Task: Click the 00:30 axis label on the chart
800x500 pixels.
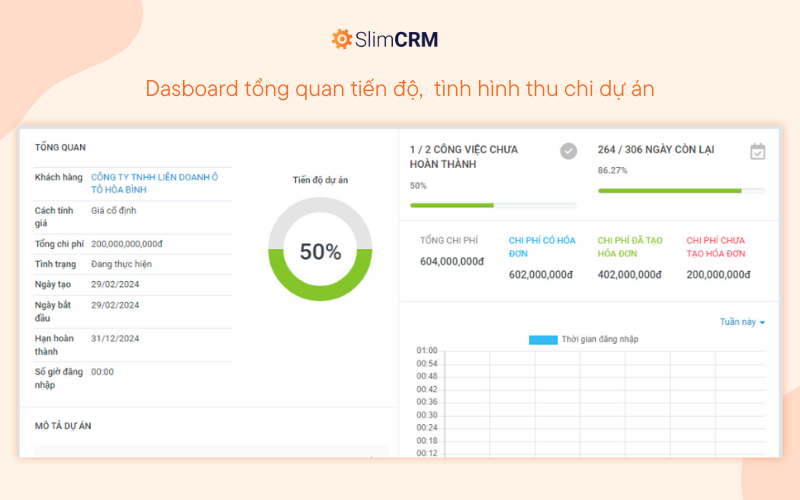Action: [427, 415]
